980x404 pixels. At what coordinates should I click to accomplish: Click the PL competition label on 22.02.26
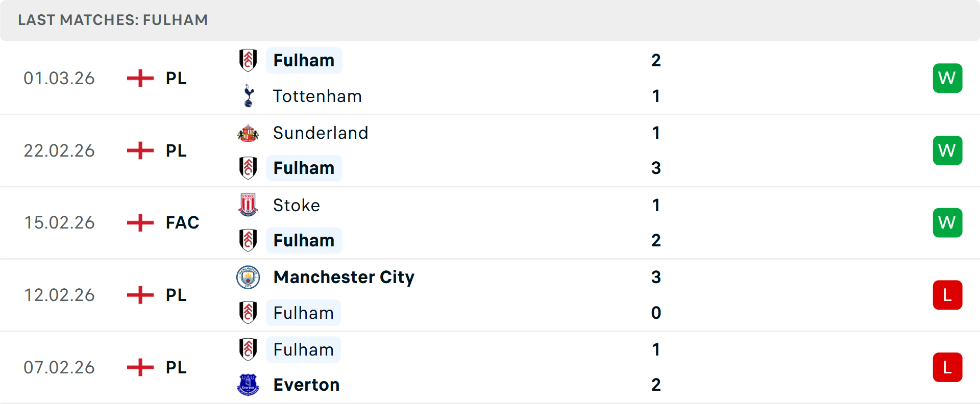(x=175, y=150)
